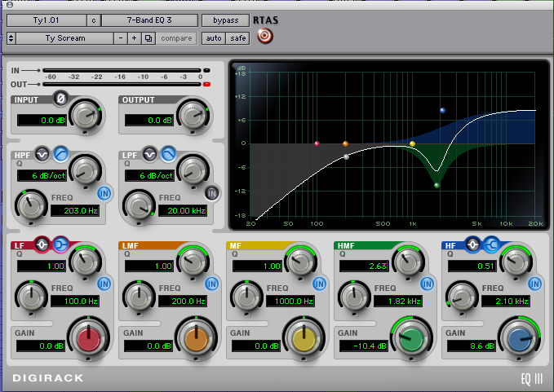The width and height of the screenshot is (554, 392).
Task: Enable the LPF IN button
Action: click(211, 193)
